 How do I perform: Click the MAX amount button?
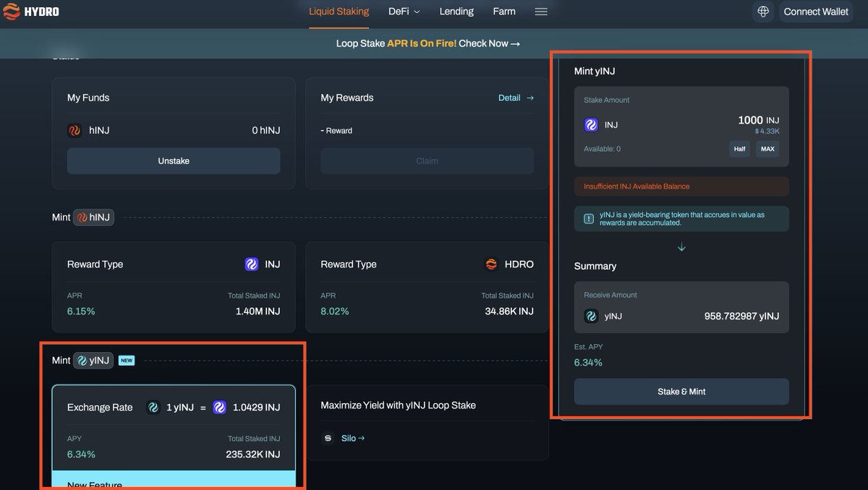point(767,149)
